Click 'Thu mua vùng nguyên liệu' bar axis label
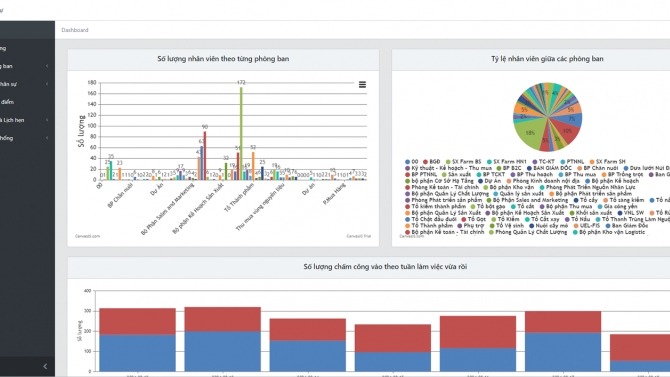670x377 pixels. point(260,208)
